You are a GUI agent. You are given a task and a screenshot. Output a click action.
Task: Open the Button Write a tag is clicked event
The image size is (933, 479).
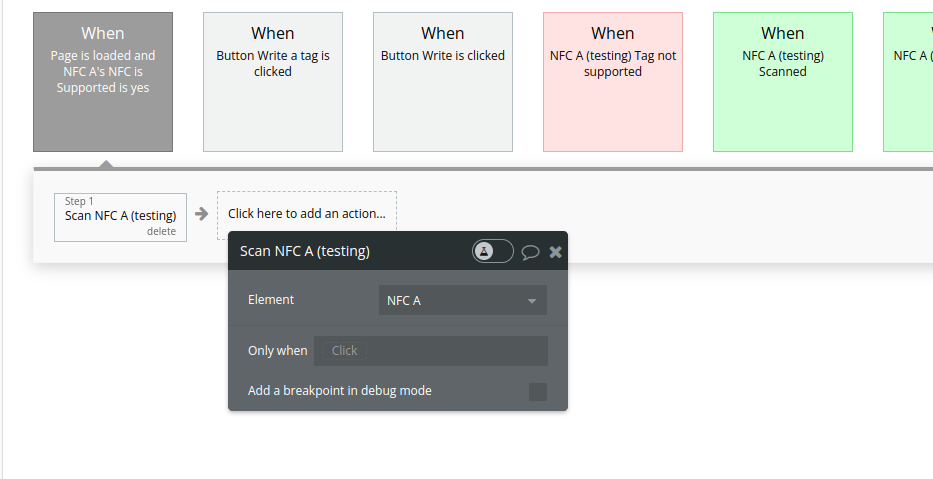coord(273,82)
